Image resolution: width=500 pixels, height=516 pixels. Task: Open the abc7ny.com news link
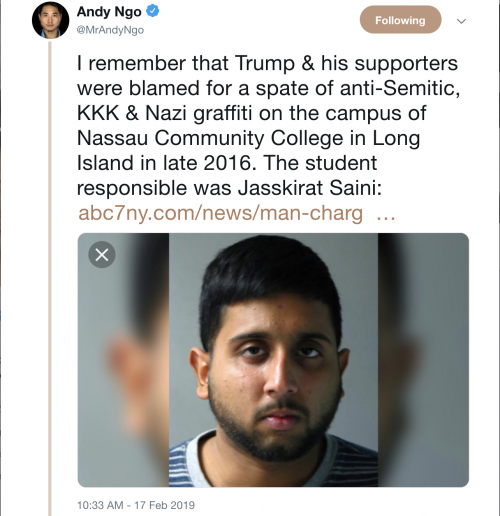[220, 213]
